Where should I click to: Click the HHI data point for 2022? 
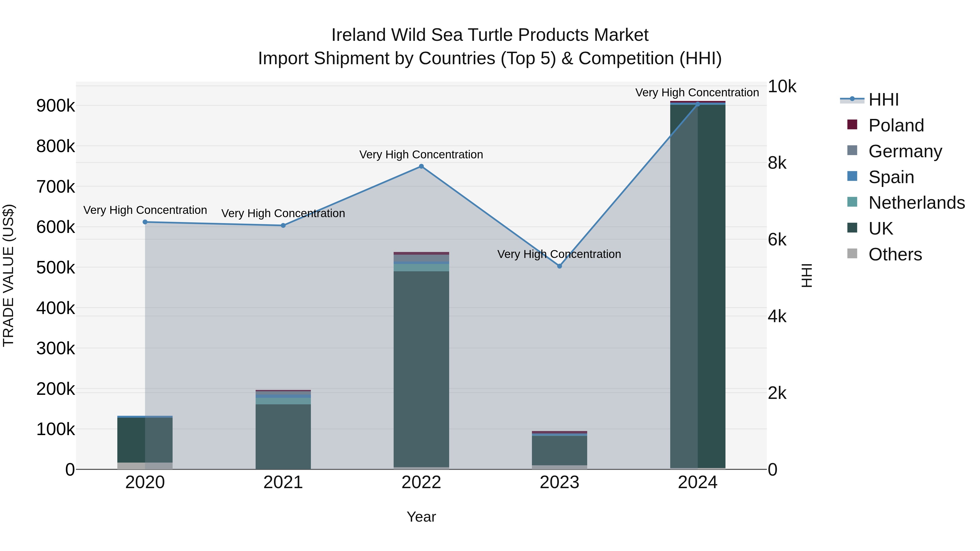click(x=421, y=166)
